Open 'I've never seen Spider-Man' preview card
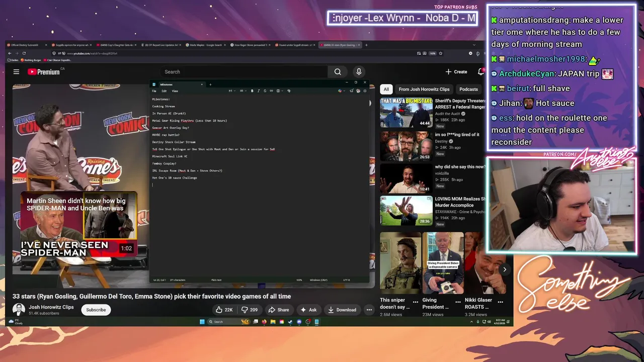644x362 pixels. click(x=78, y=224)
